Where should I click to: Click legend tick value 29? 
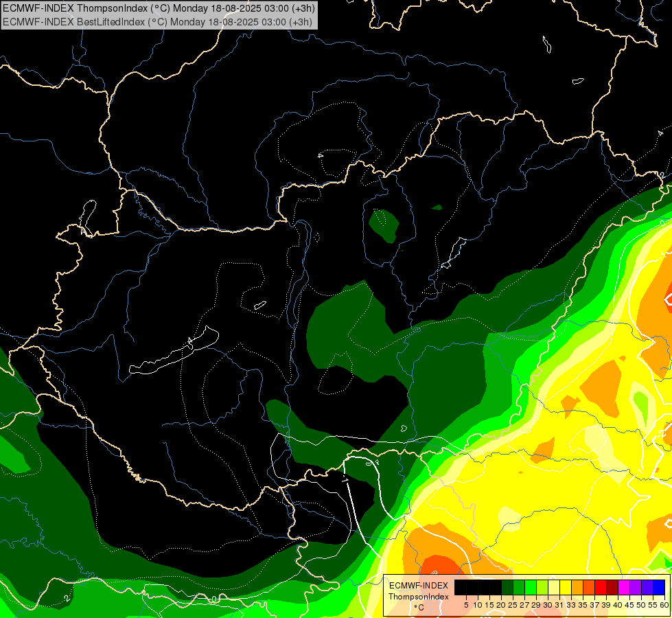[535, 605]
